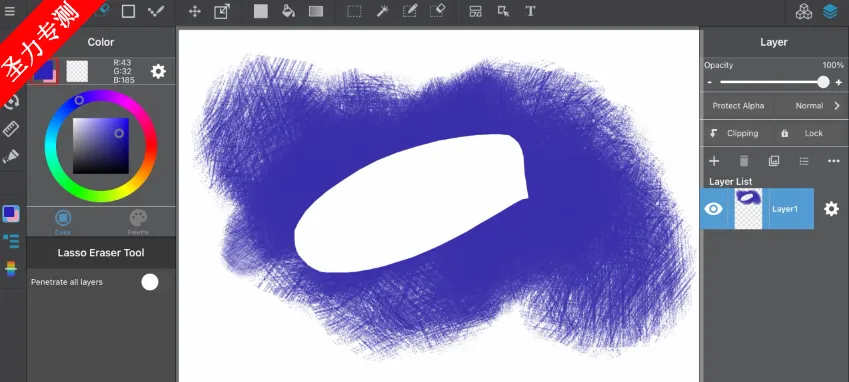
Task: Open the Normal blending mode dropdown
Action: pyautogui.click(x=809, y=106)
